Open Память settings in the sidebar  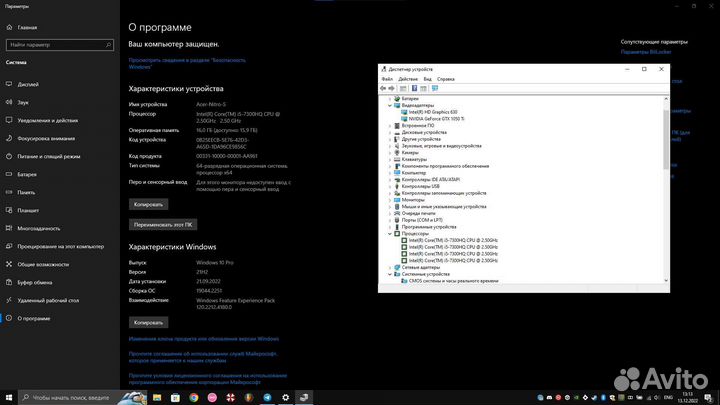pyautogui.click(x=26, y=192)
